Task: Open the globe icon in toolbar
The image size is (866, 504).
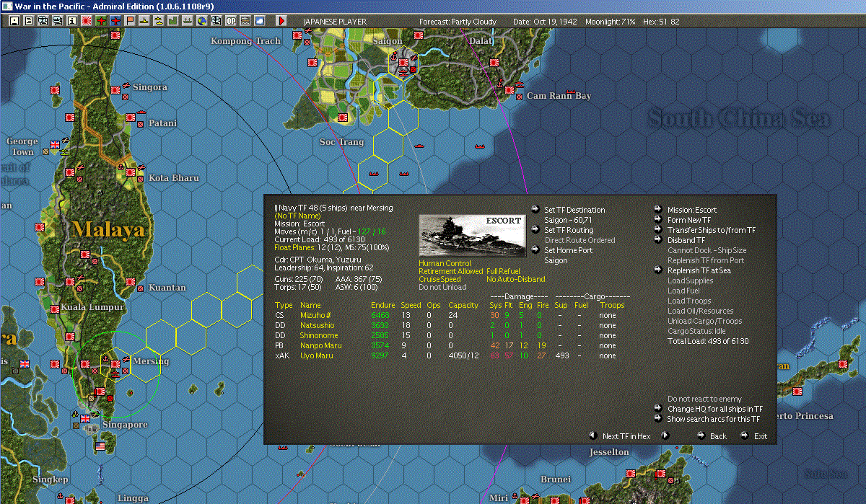Action: 201,21
